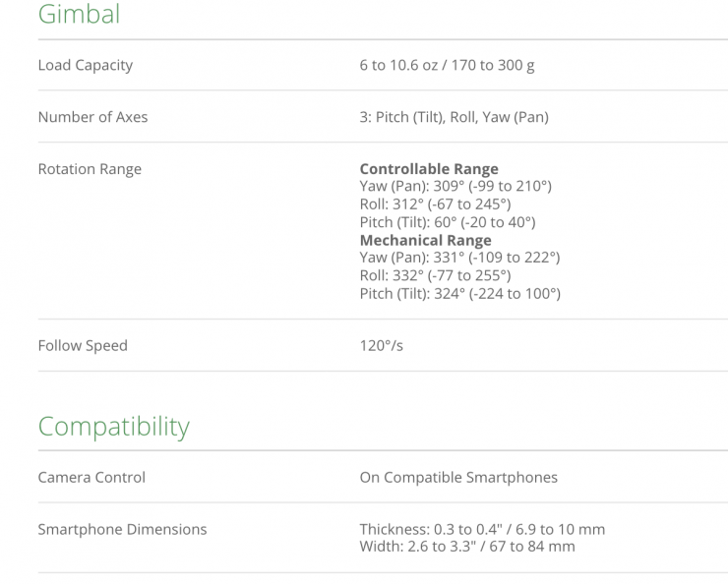This screenshot has width=728, height=584.
Task: Click the Load Capacity label
Action: [x=85, y=66]
